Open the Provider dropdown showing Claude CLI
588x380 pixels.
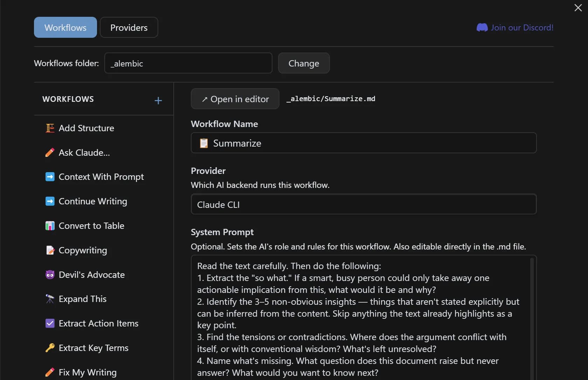(364, 204)
